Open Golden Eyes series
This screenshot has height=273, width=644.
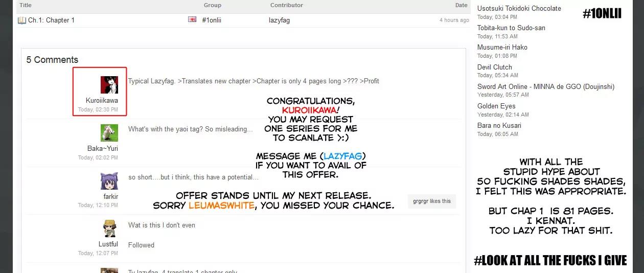(496, 106)
